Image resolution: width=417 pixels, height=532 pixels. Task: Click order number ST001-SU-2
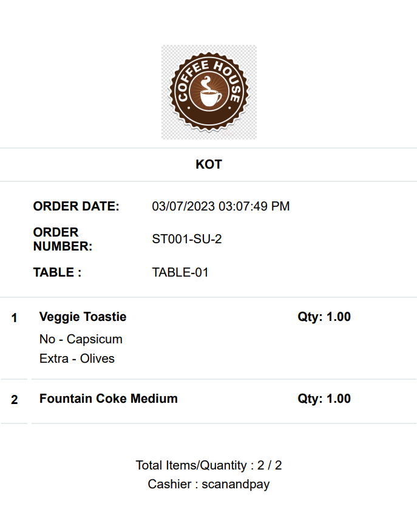(x=187, y=239)
